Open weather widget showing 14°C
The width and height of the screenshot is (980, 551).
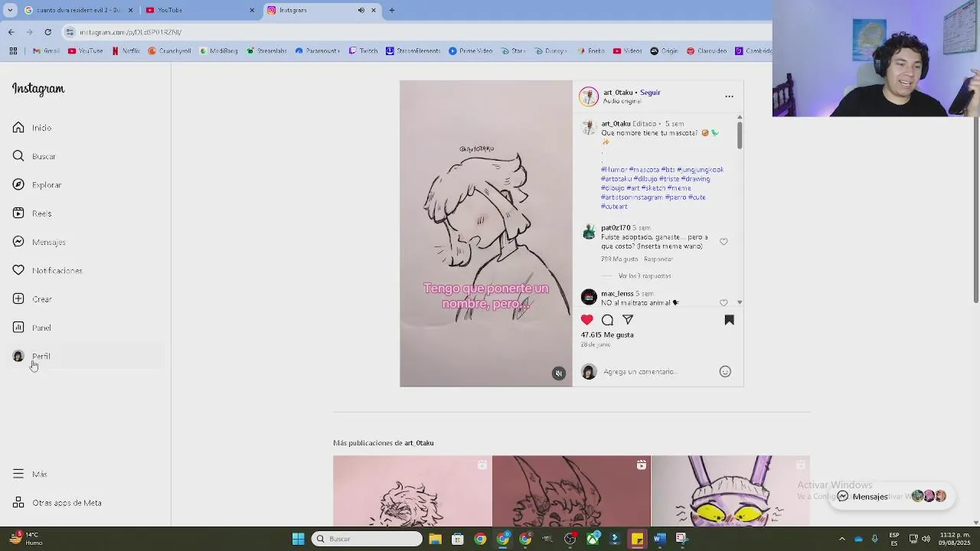[24, 539]
